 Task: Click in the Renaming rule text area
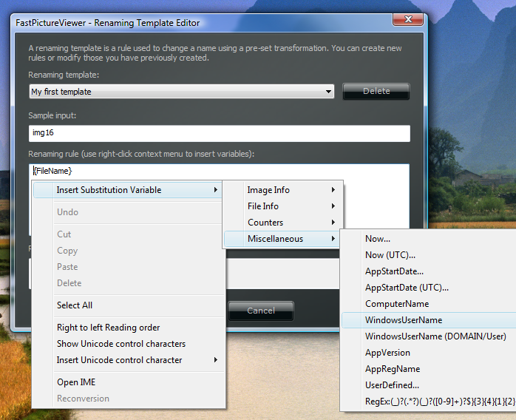coord(220,171)
